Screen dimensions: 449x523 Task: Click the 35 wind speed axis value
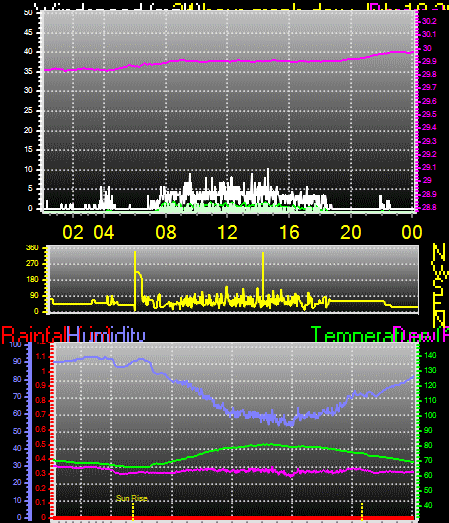[x=28, y=71]
